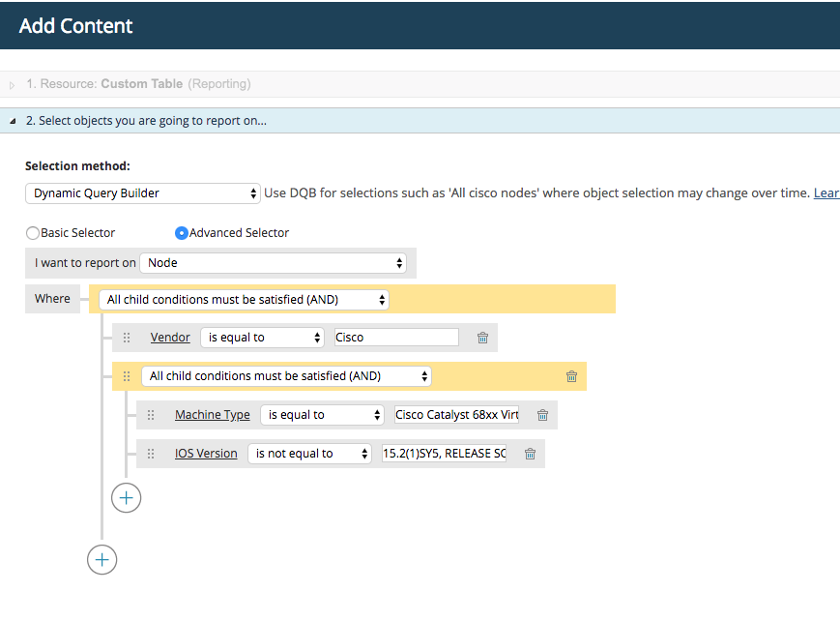Screen dimensions: 840x621
Task: Remove the Machine Type condition via trash icon
Action: (542, 415)
